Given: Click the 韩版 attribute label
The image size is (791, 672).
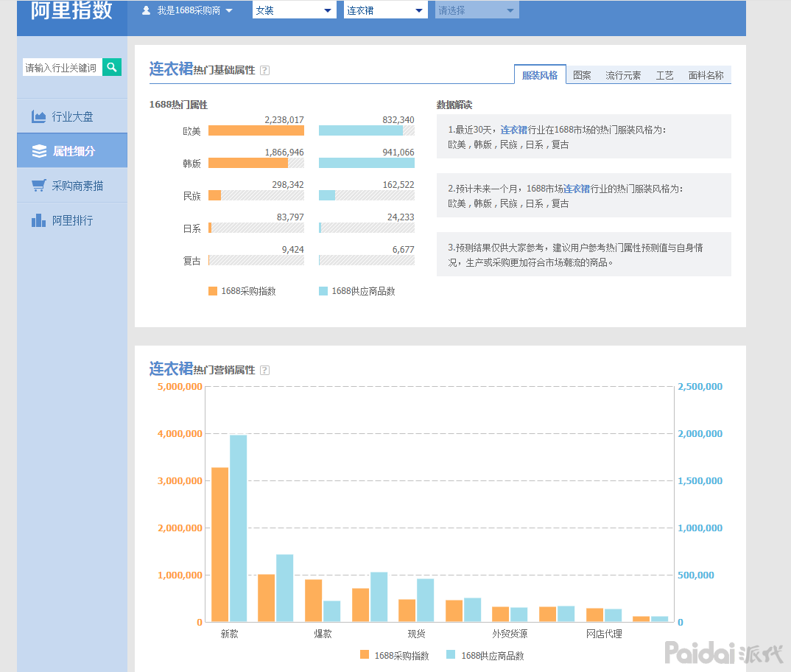Looking at the screenshot, I should pos(191,164).
